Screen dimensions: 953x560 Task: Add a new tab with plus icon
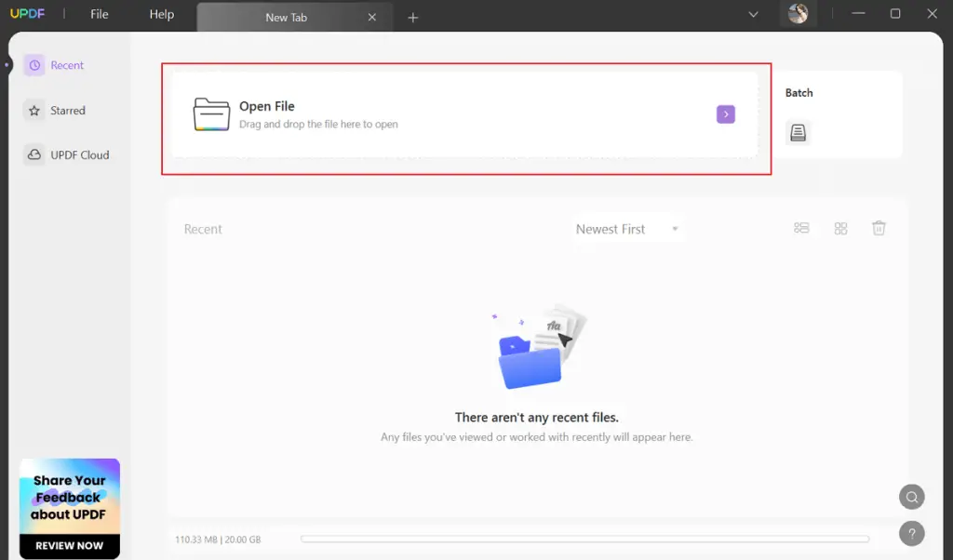click(x=412, y=18)
